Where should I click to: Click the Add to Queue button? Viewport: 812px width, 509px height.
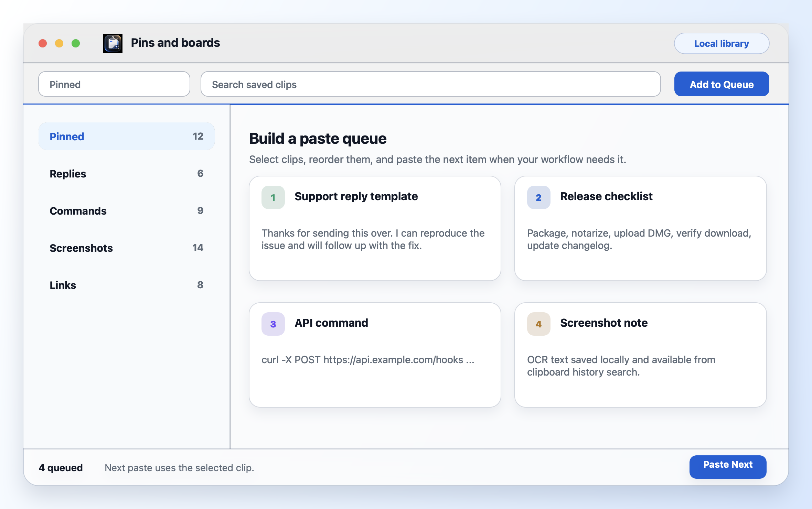[x=722, y=84]
